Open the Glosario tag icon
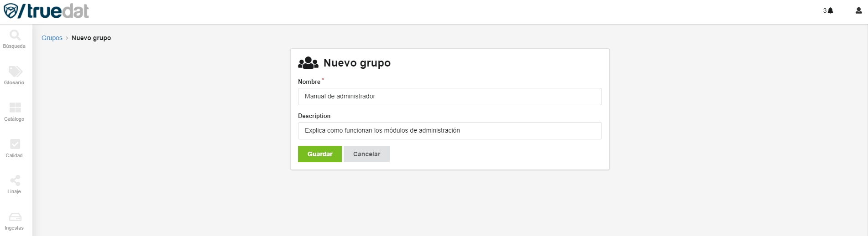Screen dimensions: 868x236 pyautogui.click(x=15, y=72)
